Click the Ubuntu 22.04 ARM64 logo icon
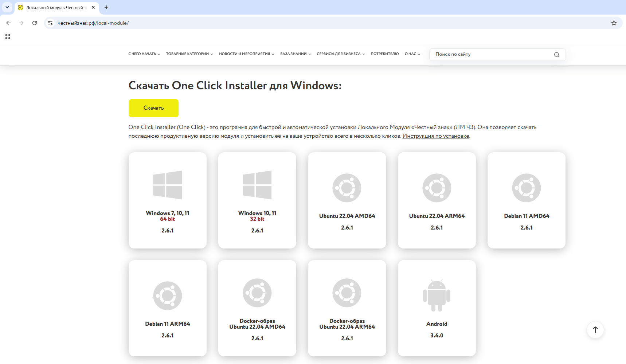 [x=437, y=188]
